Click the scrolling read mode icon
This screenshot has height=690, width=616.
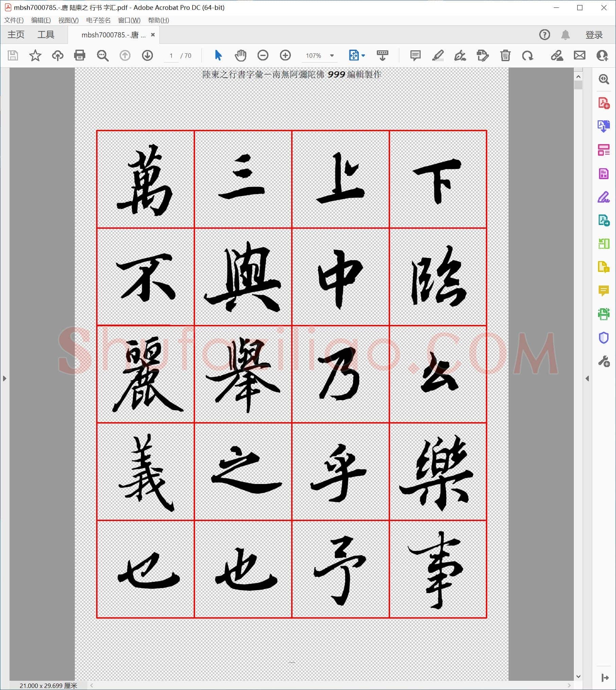383,55
